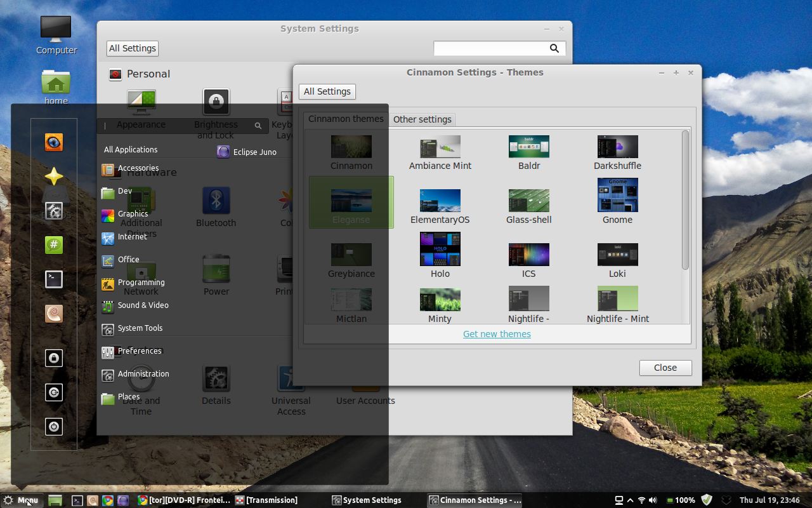Switch to System Settings taskbar entry
The height and width of the screenshot is (508, 812).
(x=367, y=500)
